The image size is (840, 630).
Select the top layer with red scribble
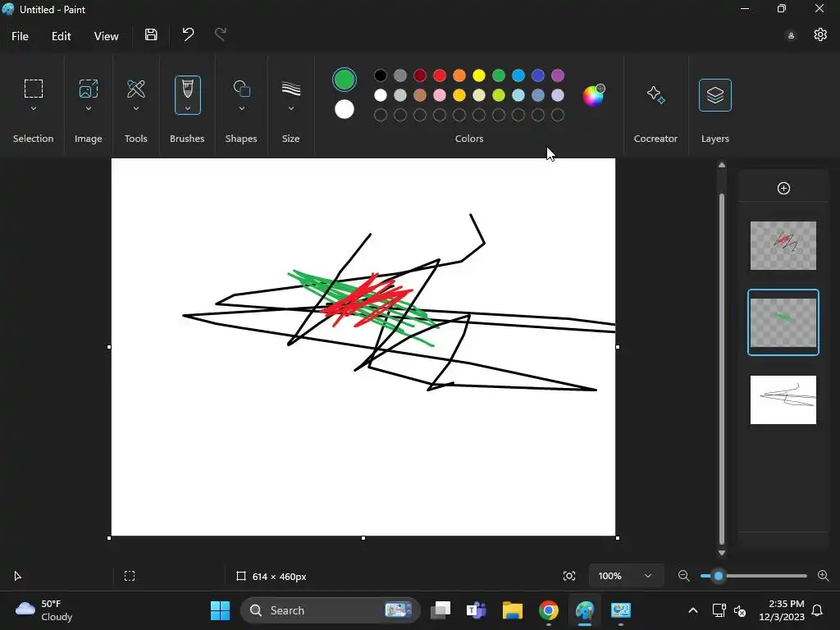(783, 245)
